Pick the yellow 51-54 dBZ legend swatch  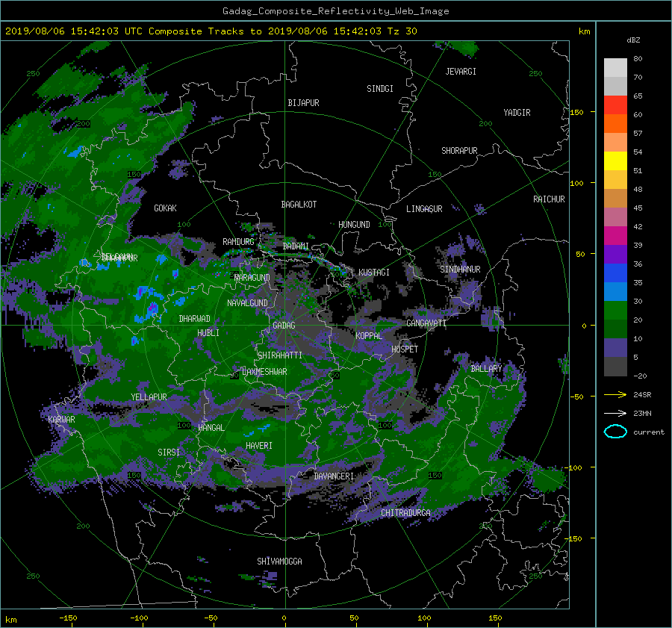pyautogui.click(x=615, y=161)
